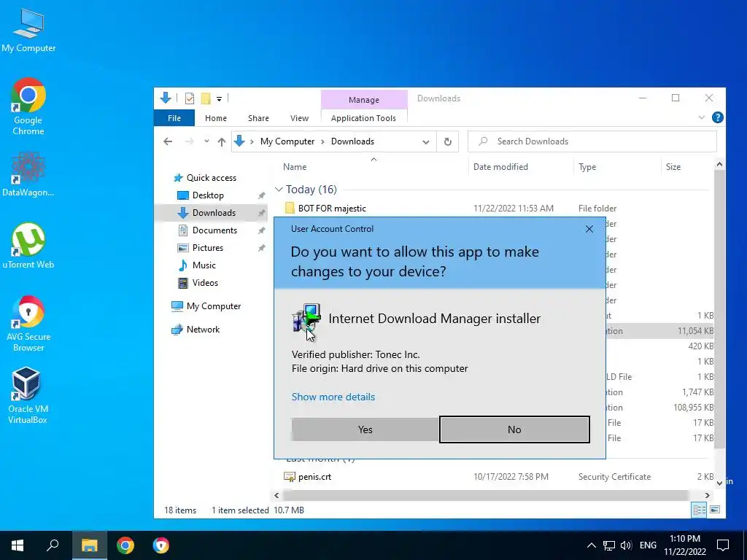Expand address bar history dropdown
The image size is (747, 560).
pyautogui.click(x=426, y=141)
